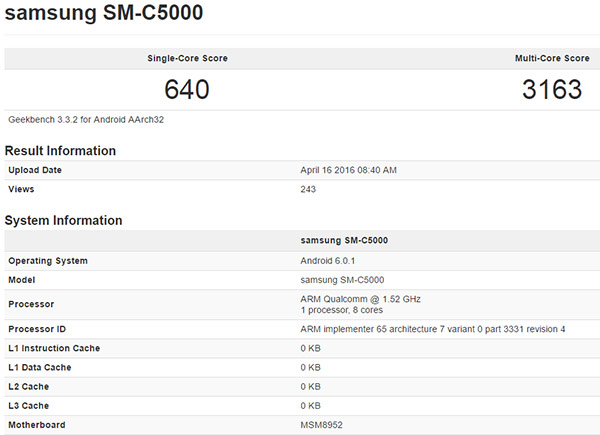The width and height of the screenshot is (600, 435).
Task: Click Model value 'samsung SM-C5000'
Action: pos(342,280)
